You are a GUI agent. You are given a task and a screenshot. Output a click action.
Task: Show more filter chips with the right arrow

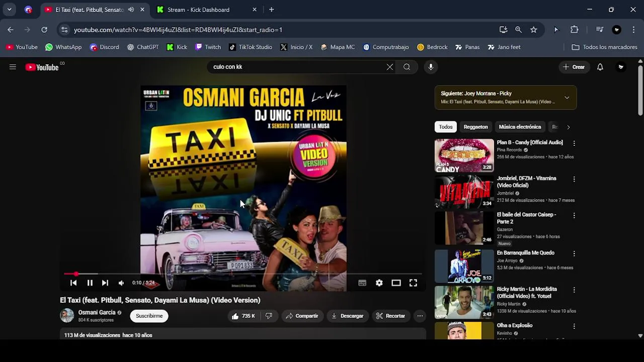coord(569,127)
